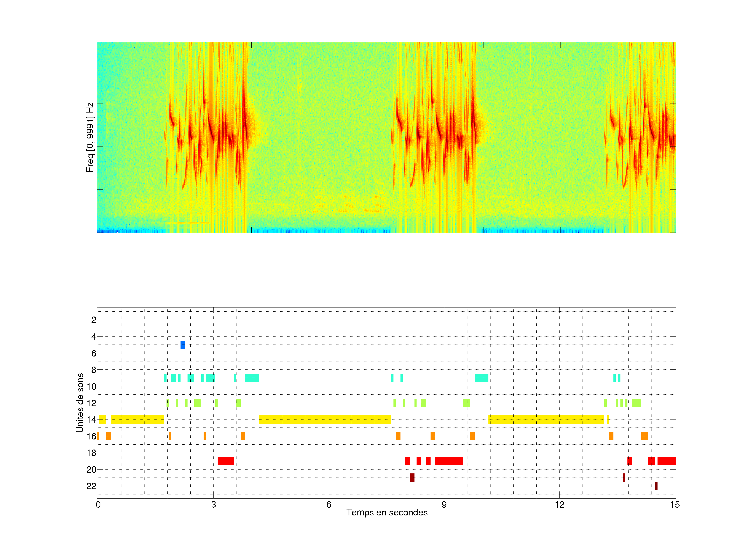
Task: Click the yellow bar from 0.3 to 1.7 seconds
Action: point(137,419)
